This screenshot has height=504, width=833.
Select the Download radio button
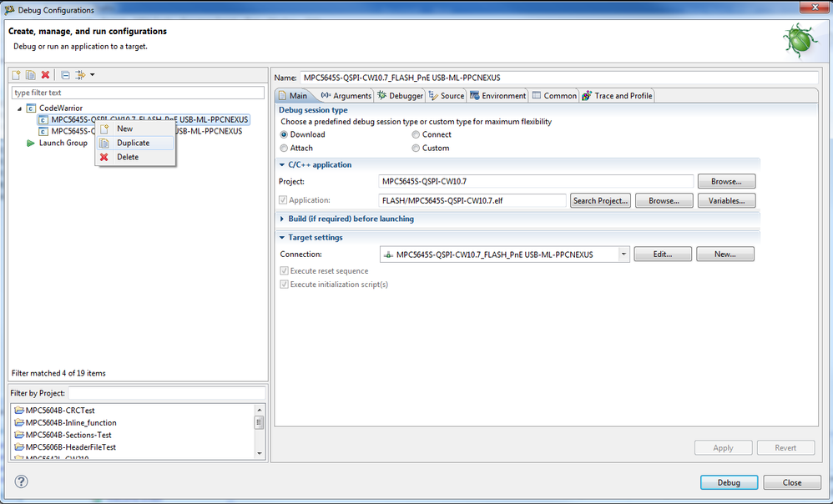coord(285,135)
